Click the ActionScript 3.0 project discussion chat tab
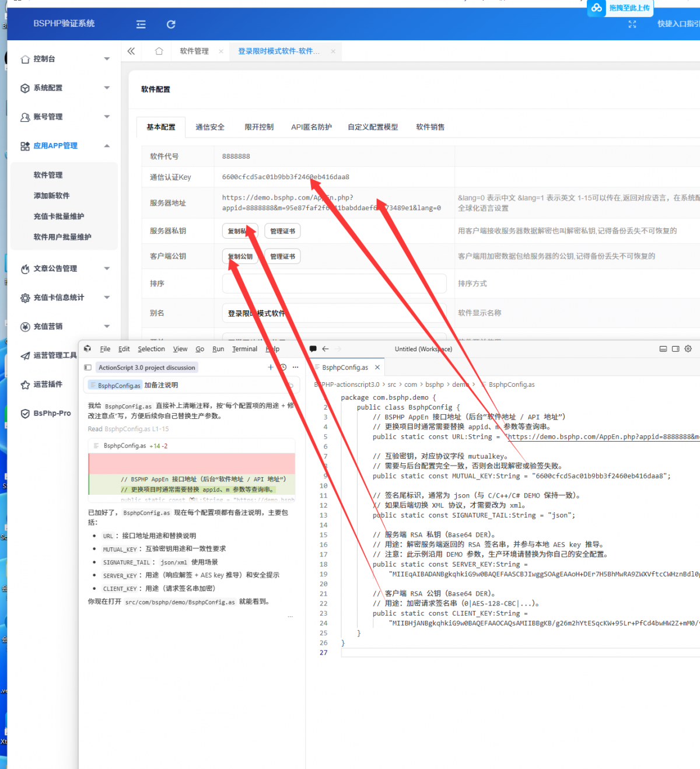700x769 pixels. pyautogui.click(x=147, y=368)
